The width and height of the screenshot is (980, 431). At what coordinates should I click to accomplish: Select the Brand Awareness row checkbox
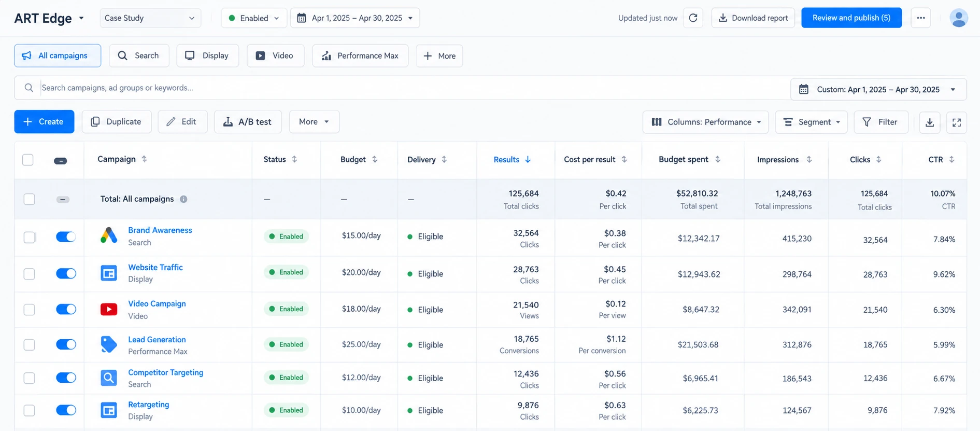pyautogui.click(x=30, y=237)
